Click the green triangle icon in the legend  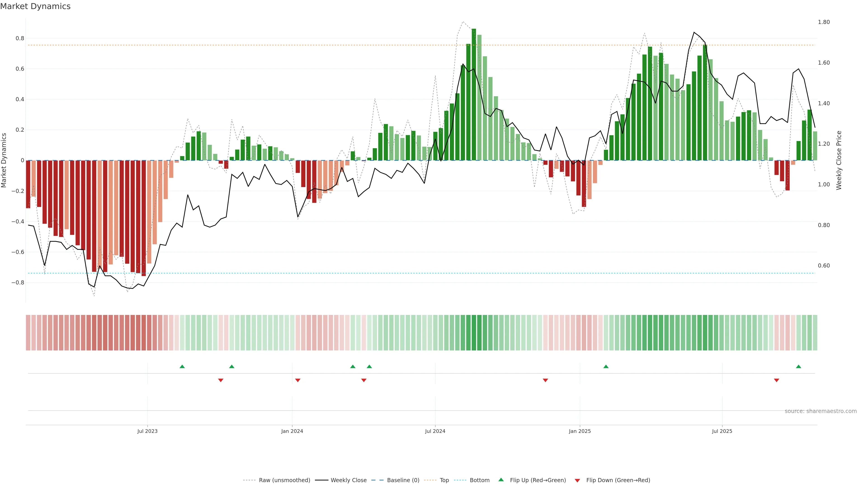(x=501, y=480)
